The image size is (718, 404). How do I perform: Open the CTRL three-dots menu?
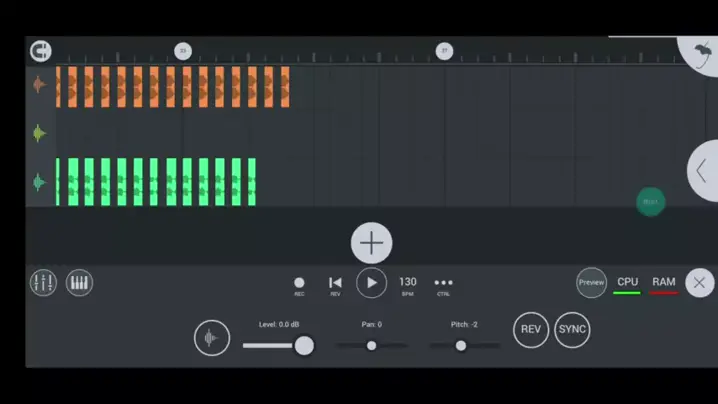[x=443, y=284]
